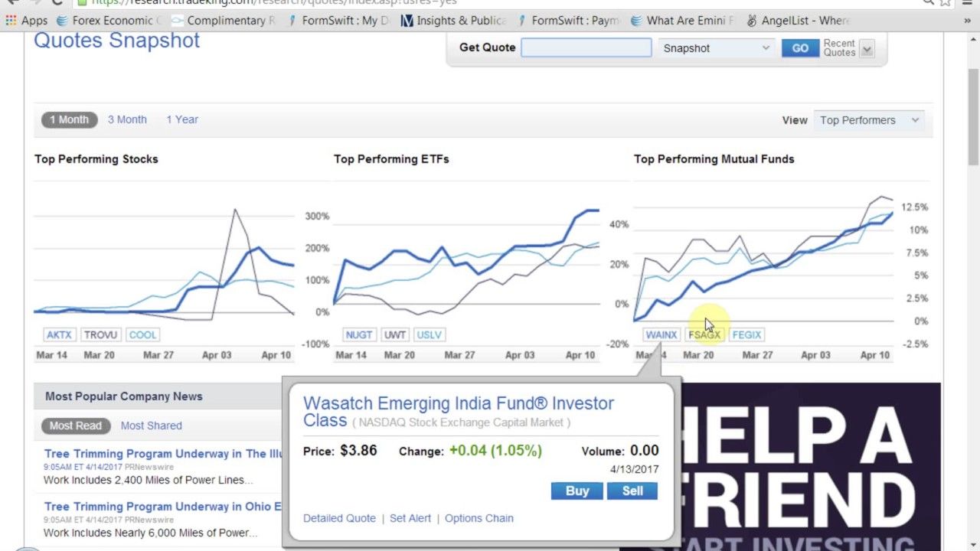Click the $3.86 price value

[358, 450]
